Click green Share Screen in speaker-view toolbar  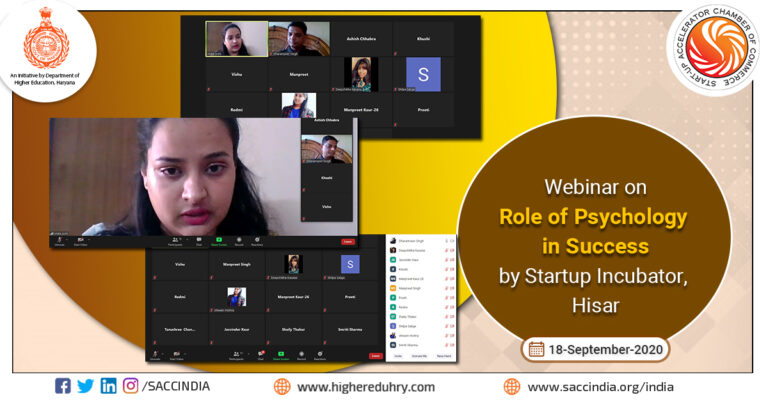pos(219,241)
